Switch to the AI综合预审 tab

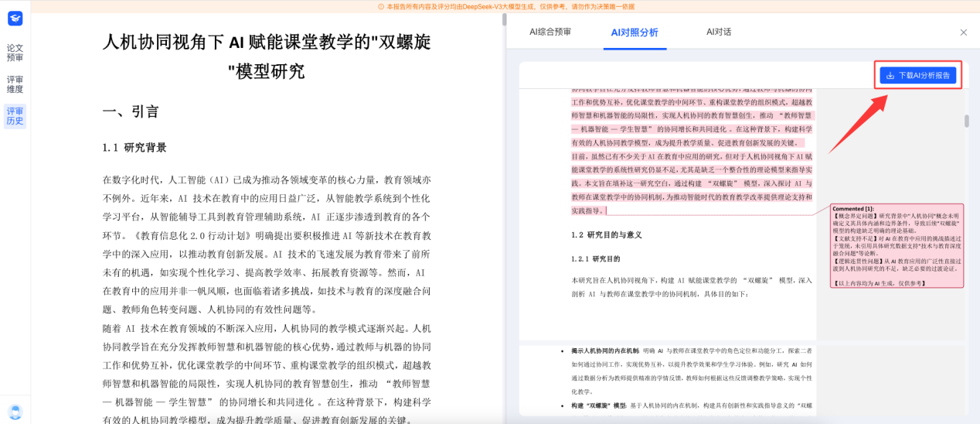click(550, 32)
